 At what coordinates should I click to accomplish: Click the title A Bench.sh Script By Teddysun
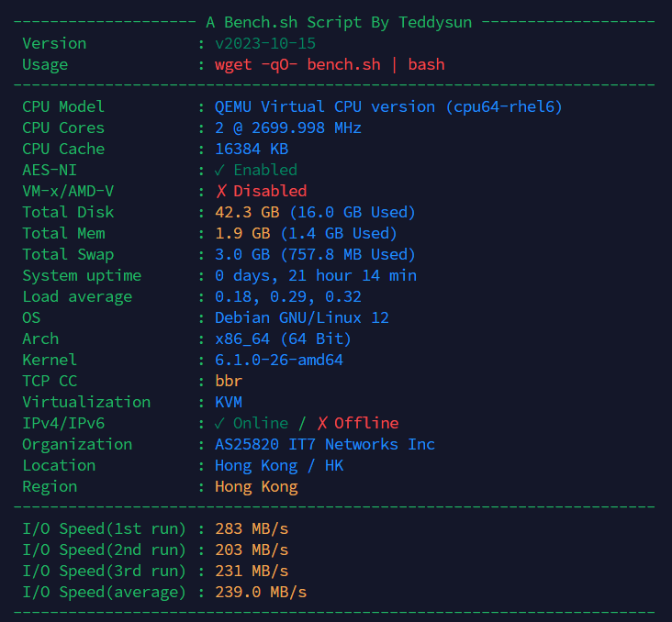point(338,22)
